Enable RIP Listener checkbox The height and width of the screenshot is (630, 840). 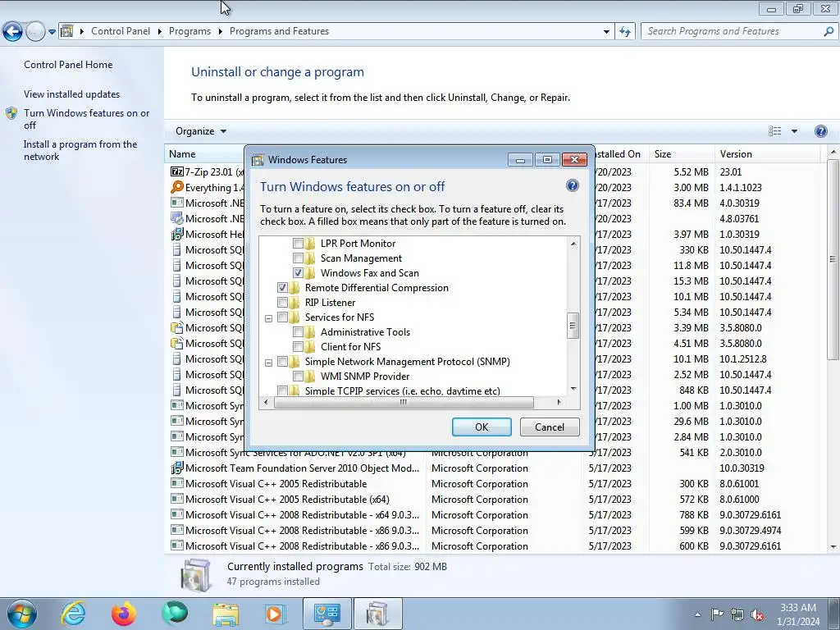coord(282,303)
